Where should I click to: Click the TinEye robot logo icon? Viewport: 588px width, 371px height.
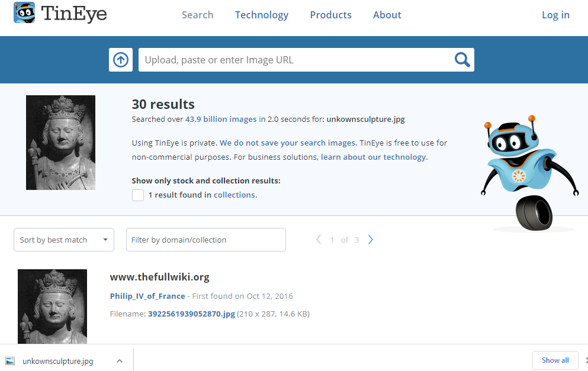(24, 13)
